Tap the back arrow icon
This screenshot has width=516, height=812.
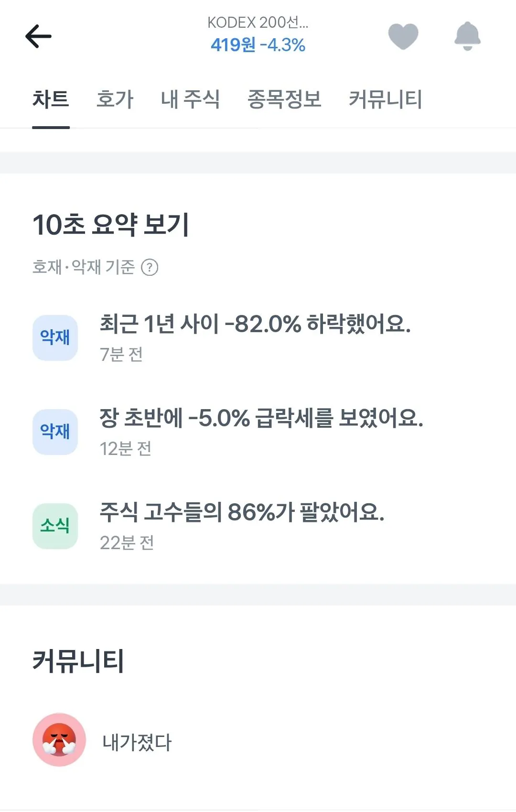tap(38, 36)
